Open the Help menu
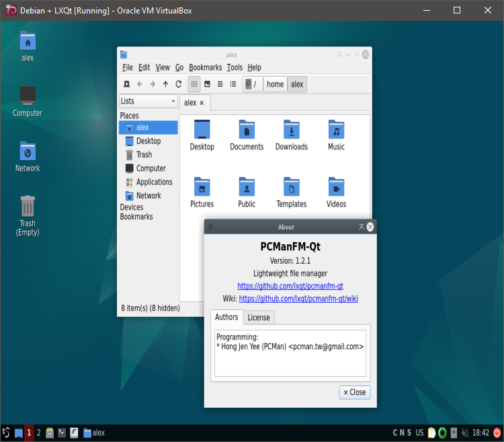 (254, 67)
